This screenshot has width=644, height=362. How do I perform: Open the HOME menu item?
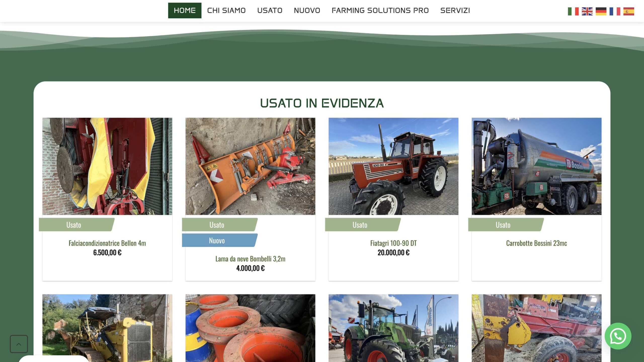(x=184, y=11)
